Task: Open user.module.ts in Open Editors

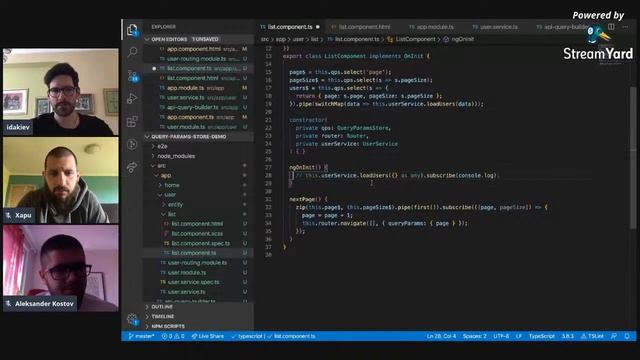Action: click(x=198, y=127)
